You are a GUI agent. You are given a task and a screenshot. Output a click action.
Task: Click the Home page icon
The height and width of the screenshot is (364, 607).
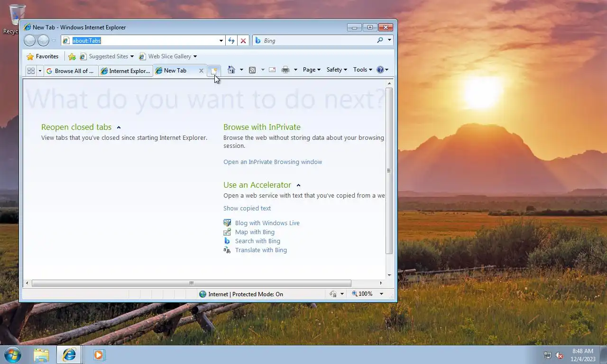[231, 70]
